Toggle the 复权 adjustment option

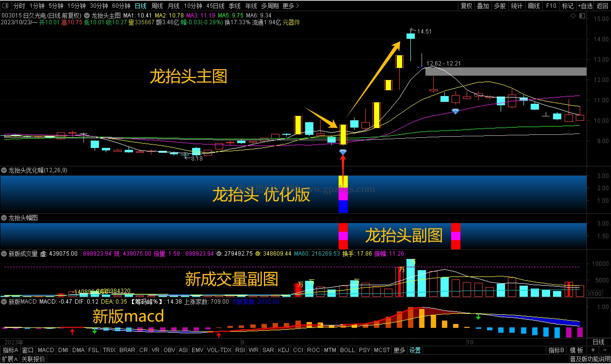pyautogui.click(x=466, y=6)
